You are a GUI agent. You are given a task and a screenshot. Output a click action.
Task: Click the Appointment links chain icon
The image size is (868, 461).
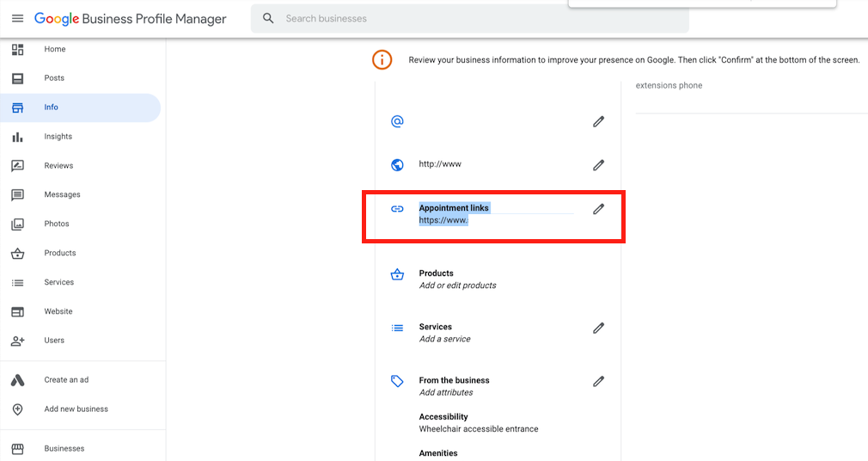397,209
